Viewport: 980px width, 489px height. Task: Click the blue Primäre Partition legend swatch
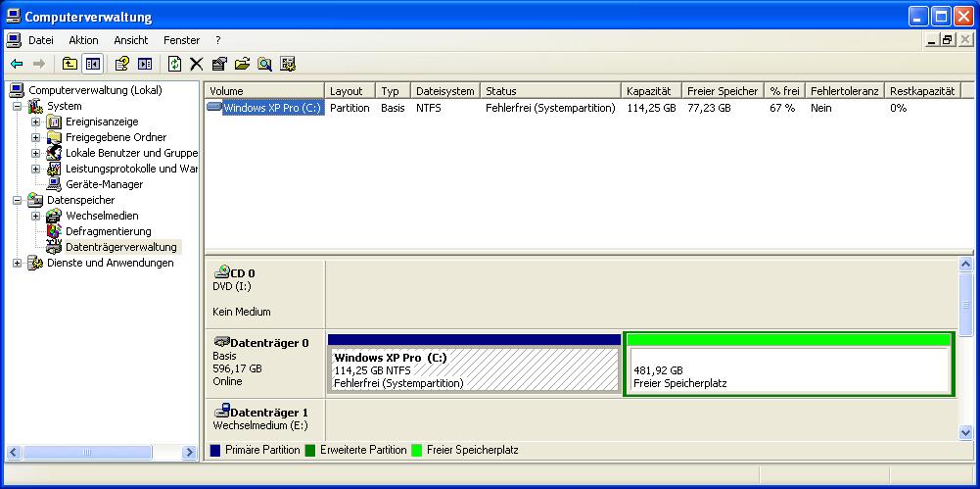coord(215,450)
